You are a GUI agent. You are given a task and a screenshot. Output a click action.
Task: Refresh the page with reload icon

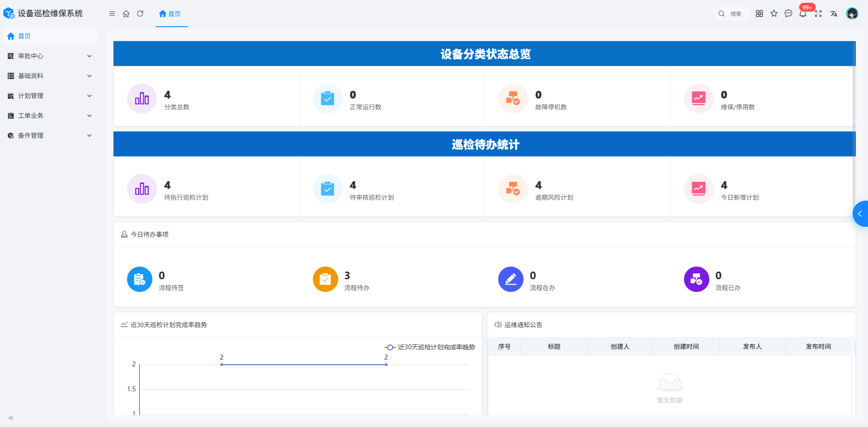(140, 14)
